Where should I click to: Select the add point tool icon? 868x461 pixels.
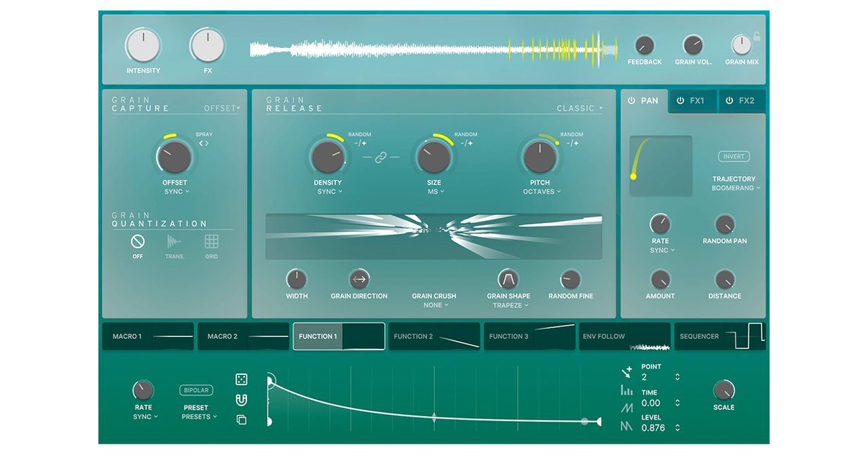(626, 372)
